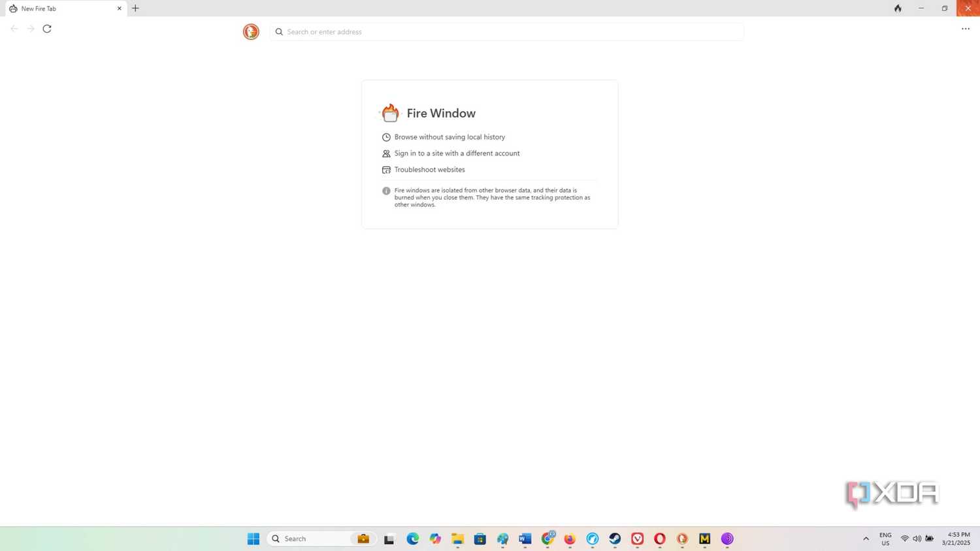980x551 pixels.
Task: Click the reload page button
Action: 47,29
